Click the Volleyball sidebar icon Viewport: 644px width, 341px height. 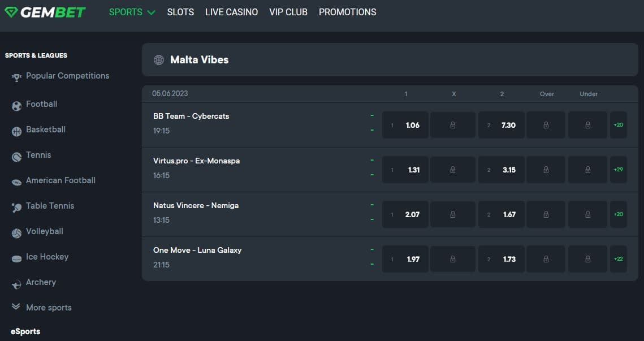tap(16, 231)
